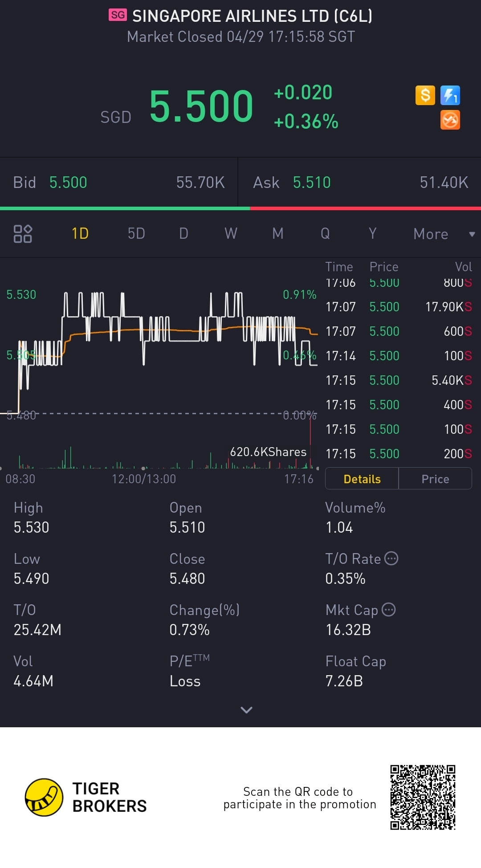Tap the 17:14 trade row with 100 volume

399,356
